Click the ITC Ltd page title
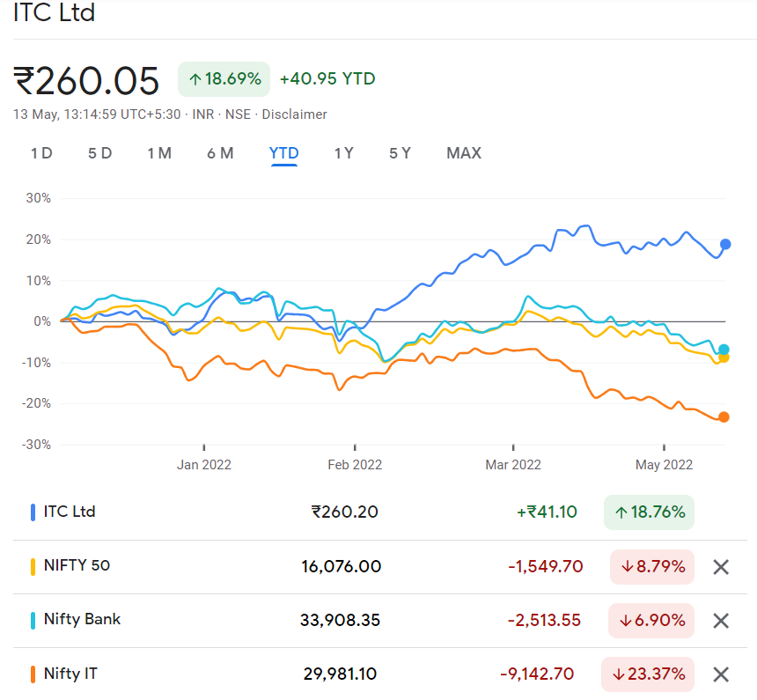 54,12
